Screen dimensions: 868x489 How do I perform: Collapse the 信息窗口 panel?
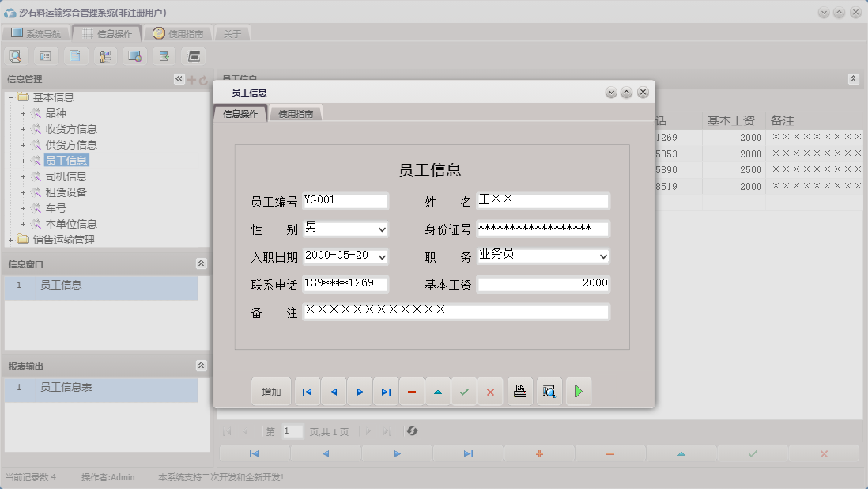click(x=201, y=263)
